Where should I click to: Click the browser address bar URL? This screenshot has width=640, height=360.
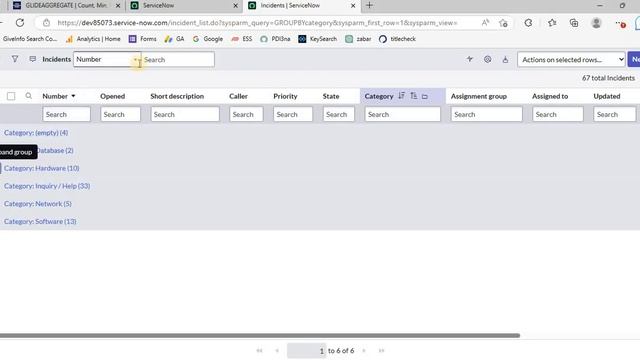coord(257,23)
